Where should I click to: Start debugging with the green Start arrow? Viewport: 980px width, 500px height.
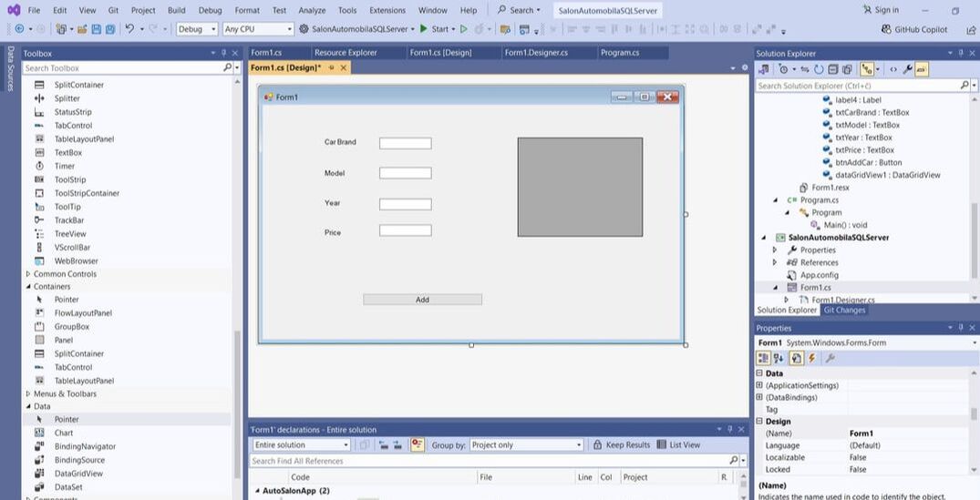424,29
